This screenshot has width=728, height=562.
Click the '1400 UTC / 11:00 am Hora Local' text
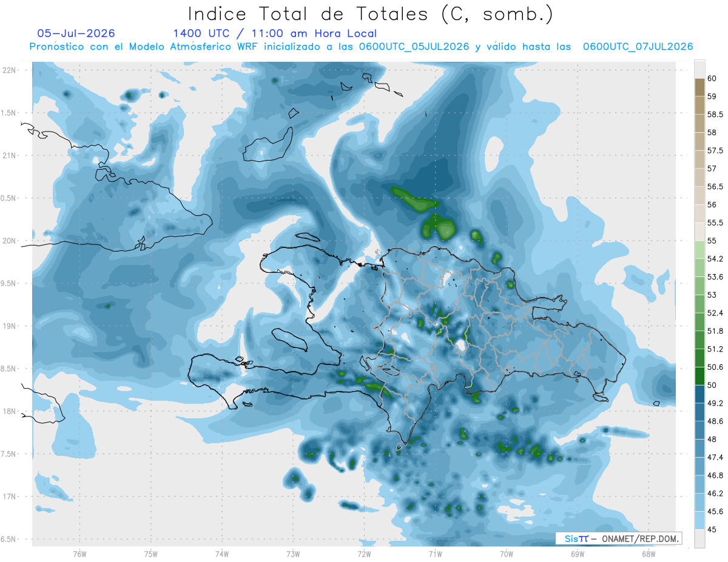click(275, 34)
